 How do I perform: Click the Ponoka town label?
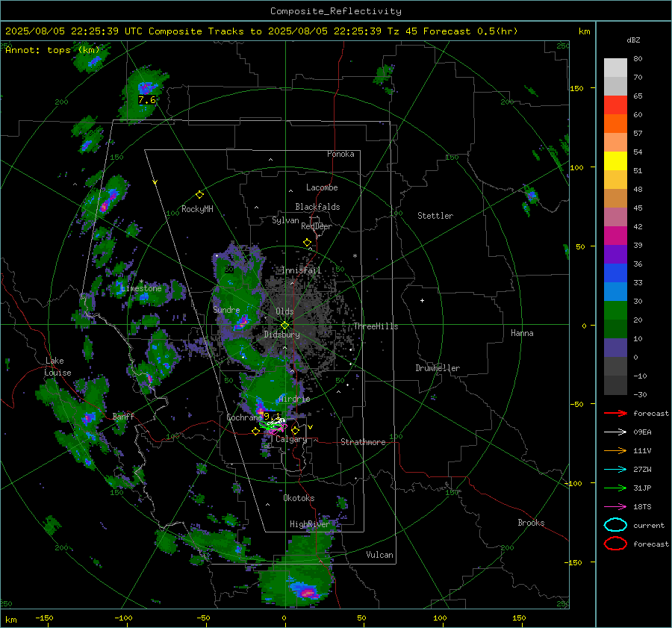tap(340, 154)
